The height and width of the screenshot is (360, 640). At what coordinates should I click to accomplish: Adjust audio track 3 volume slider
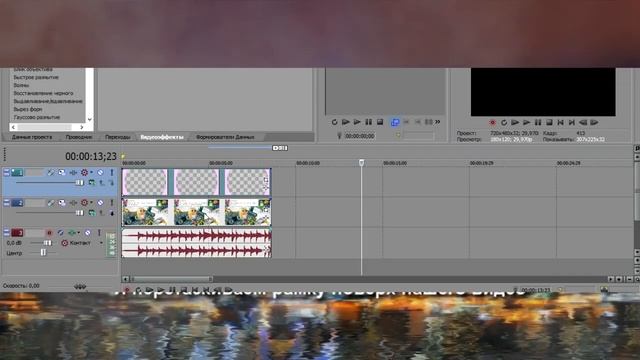tap(47, 243)
